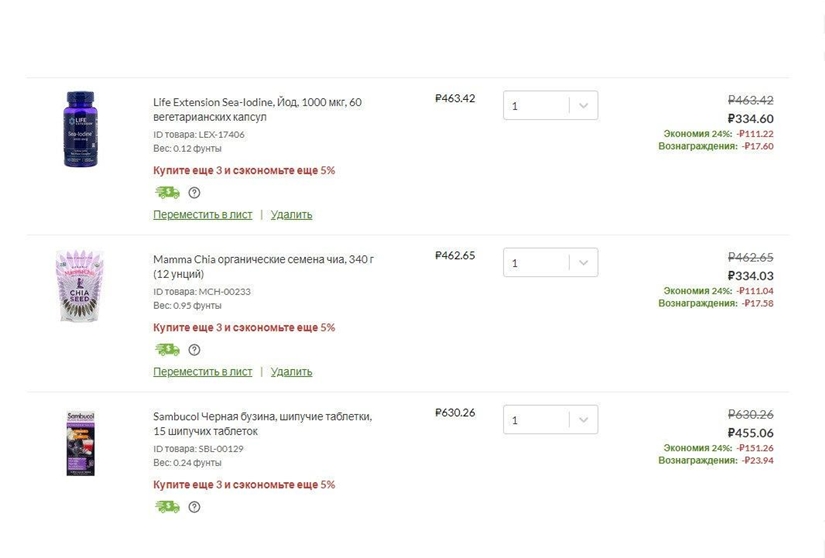Click the Sambucol 'Купите еще 3' discount offer
The width and height of the screenshot is (825, 558).
(244, 485)
